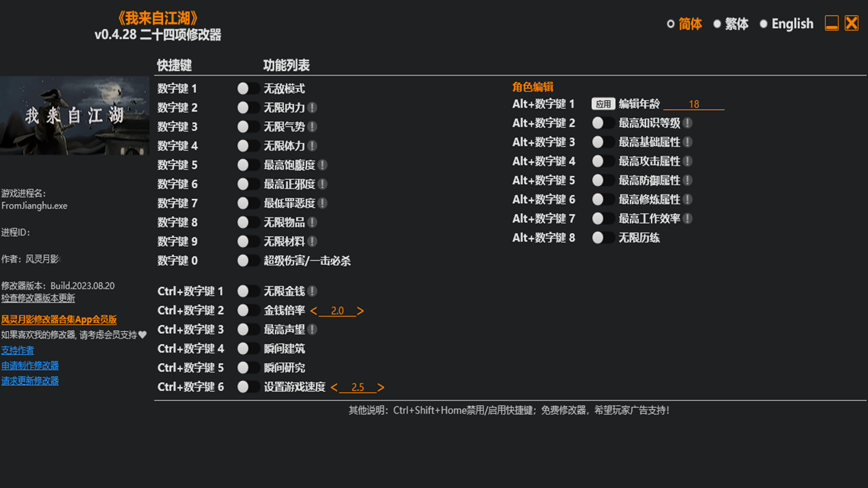Image resolution: width=868 pixels, height=488 pixels.
Task: Enable 超级伤害/一击必杀 toggle
Action: click(247, 261)
